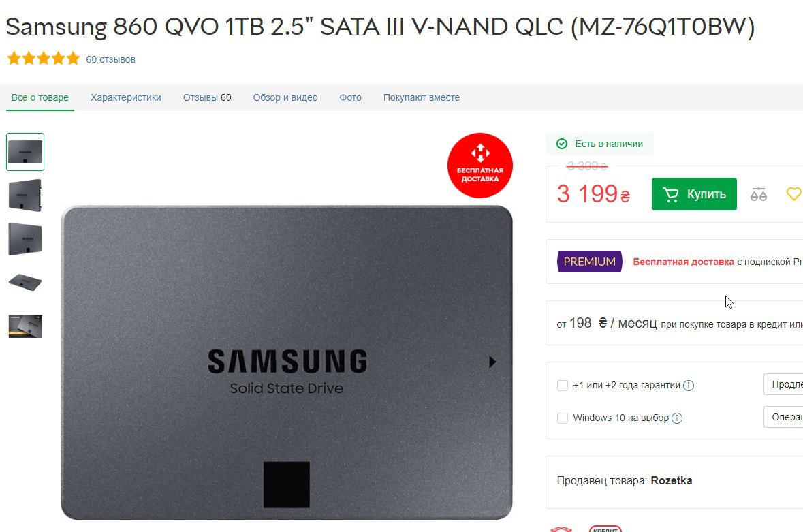Click the compare scales icon
Image resolution: width=803 pixels, height=532 pixels.
pos(759,194)
